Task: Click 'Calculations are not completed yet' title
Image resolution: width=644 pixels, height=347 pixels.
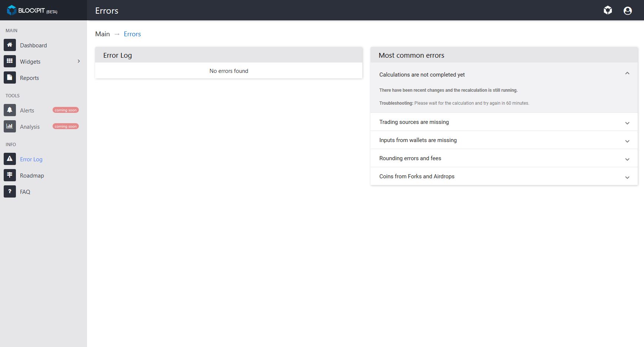Action: [x=422, y=75]
